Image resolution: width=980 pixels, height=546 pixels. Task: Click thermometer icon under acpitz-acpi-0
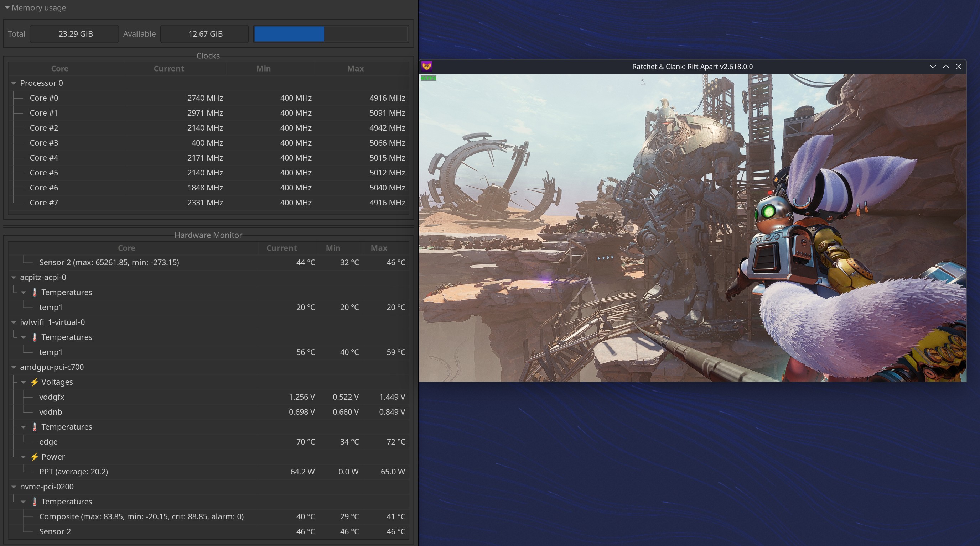[x=35, y=292]
